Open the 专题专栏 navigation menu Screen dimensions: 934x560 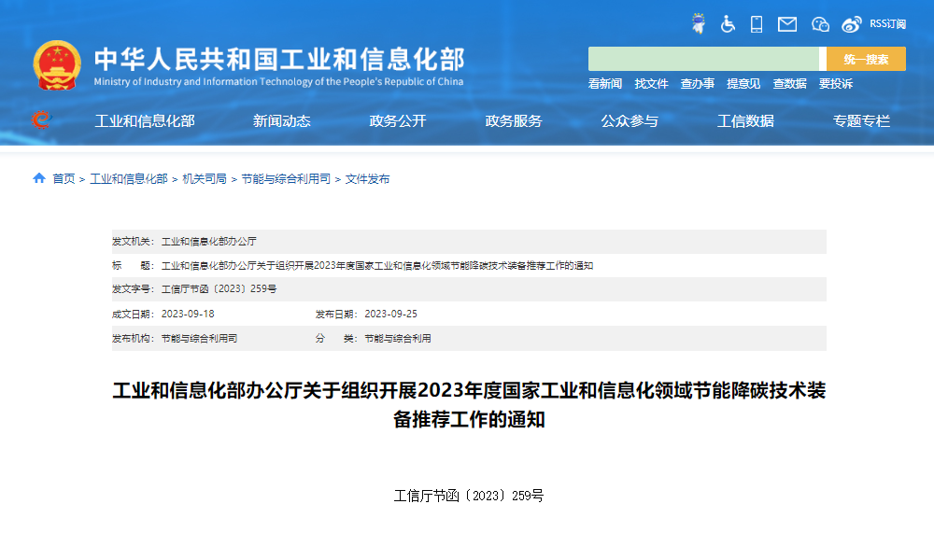[x=861, y=121]
